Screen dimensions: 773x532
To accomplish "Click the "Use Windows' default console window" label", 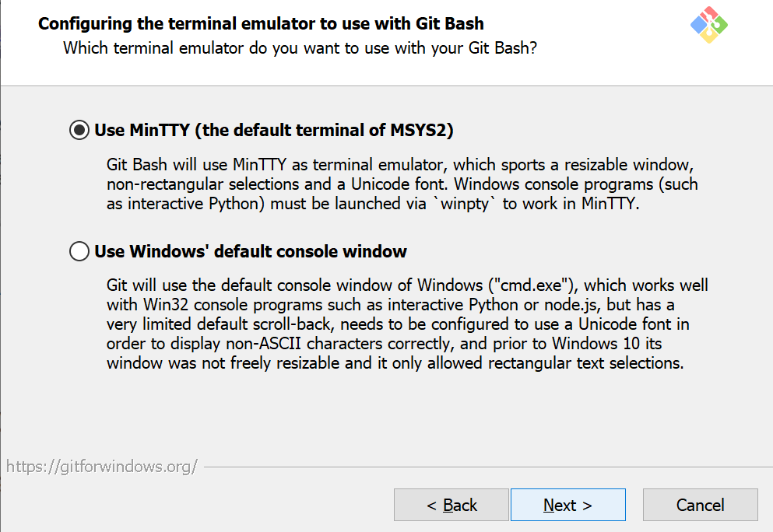I will click(251, 252).
